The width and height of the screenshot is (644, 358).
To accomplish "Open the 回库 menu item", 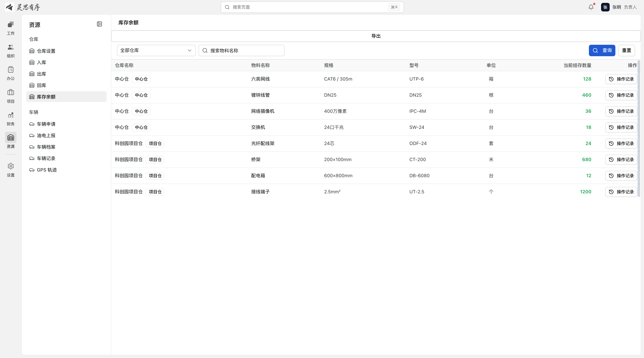I will [66, 85].
